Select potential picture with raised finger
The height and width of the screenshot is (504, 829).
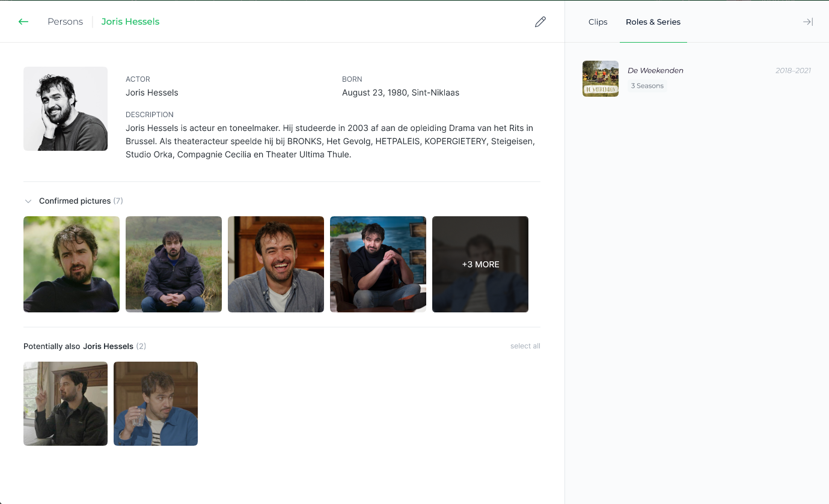pyautogui.click(x=66, y=404)
